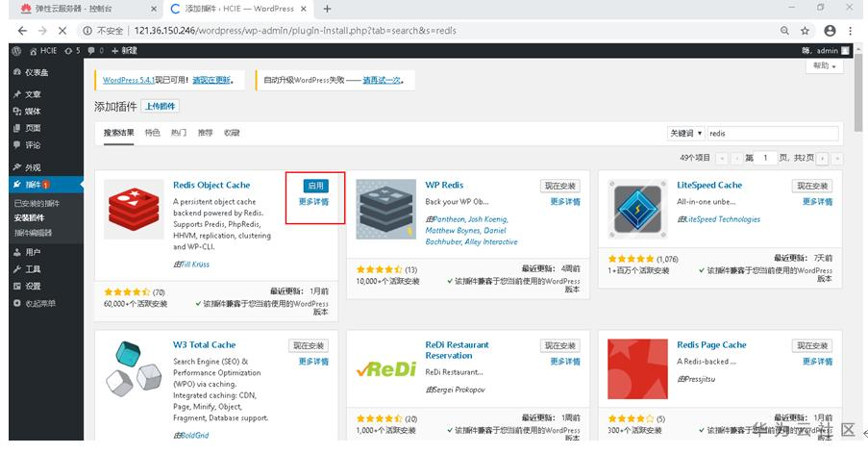This screenshot has width=868, height=454.
Task: Expand the 帮助 dropdown
Action: click(x=825, y=65)
